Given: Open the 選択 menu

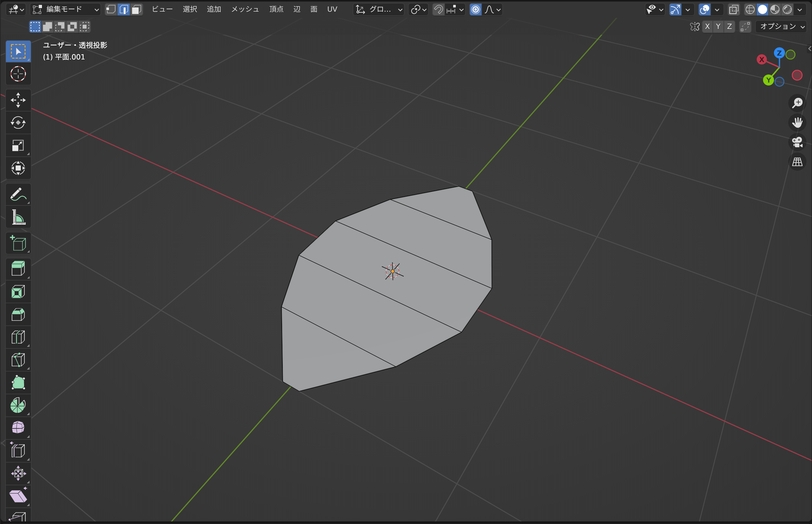Looking at the screenshot, I should [x=190, y=9].
